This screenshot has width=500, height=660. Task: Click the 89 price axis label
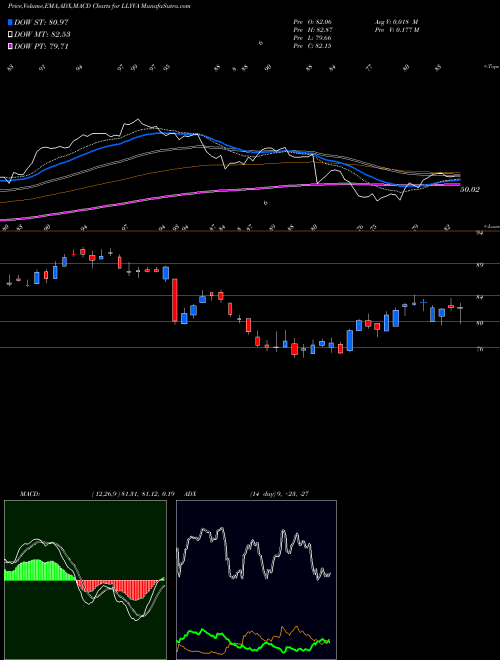point(480,265)
